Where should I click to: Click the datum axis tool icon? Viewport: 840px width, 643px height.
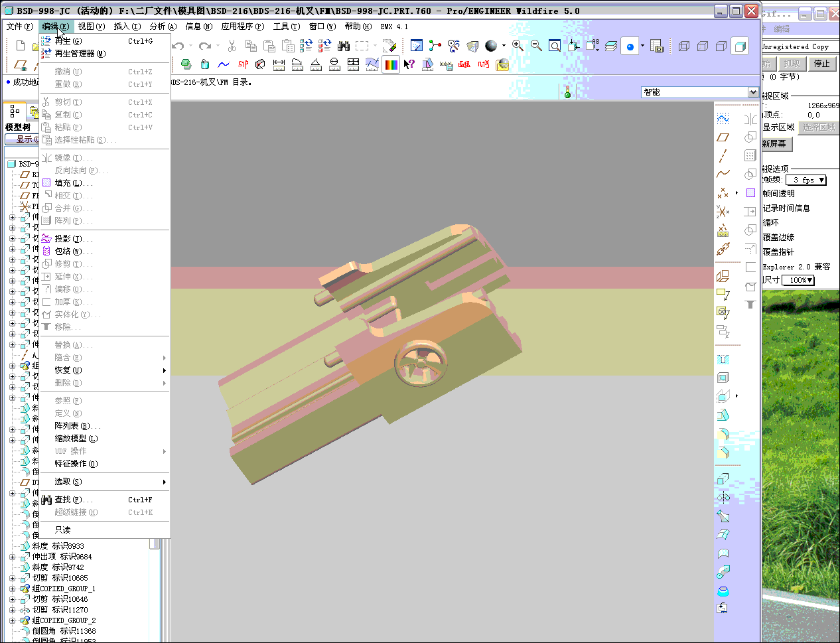point(723,156)
